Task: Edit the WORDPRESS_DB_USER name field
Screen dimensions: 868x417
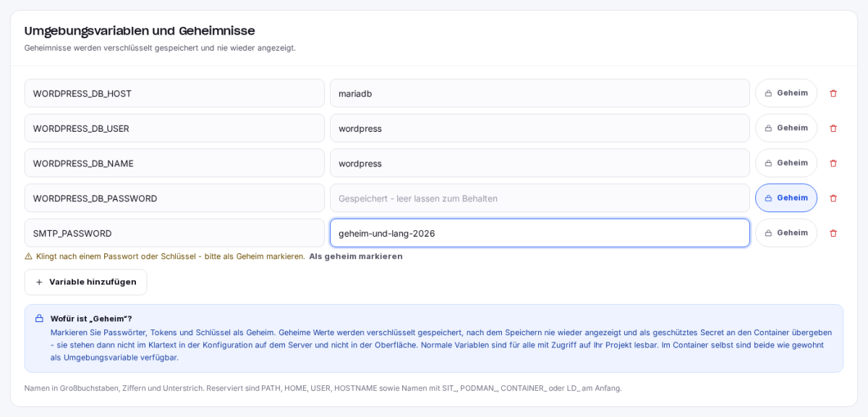Action: point(174,128)
